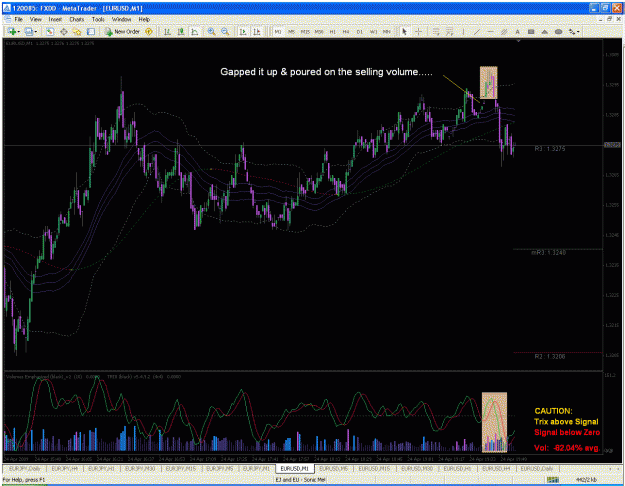This screenshot has width=625, height=486.
Task: Select the W1 timeframe button
Action: [373, 31]
